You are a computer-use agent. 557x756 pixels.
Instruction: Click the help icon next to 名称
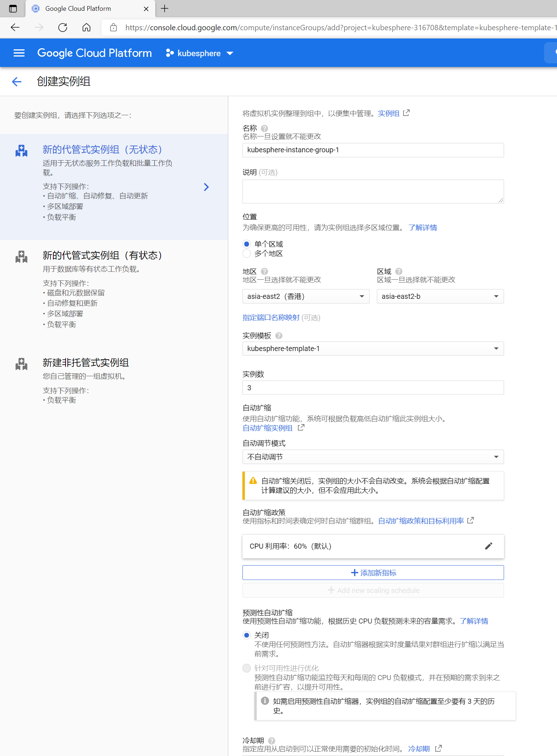coord(264,129)
